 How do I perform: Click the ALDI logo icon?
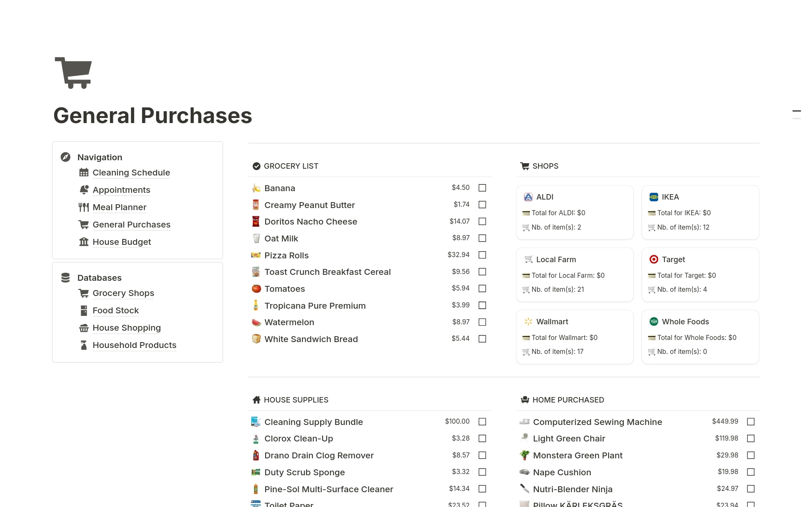(528, 197)
